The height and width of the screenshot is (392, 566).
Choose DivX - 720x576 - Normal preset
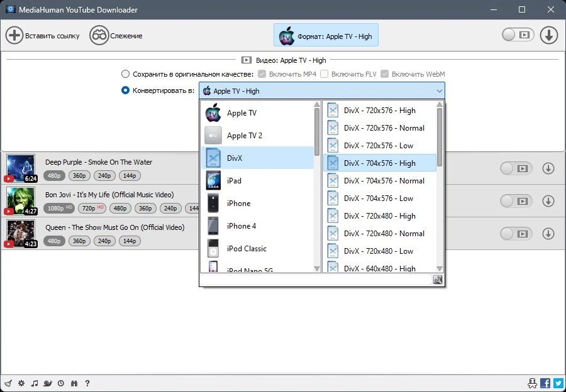380,128
